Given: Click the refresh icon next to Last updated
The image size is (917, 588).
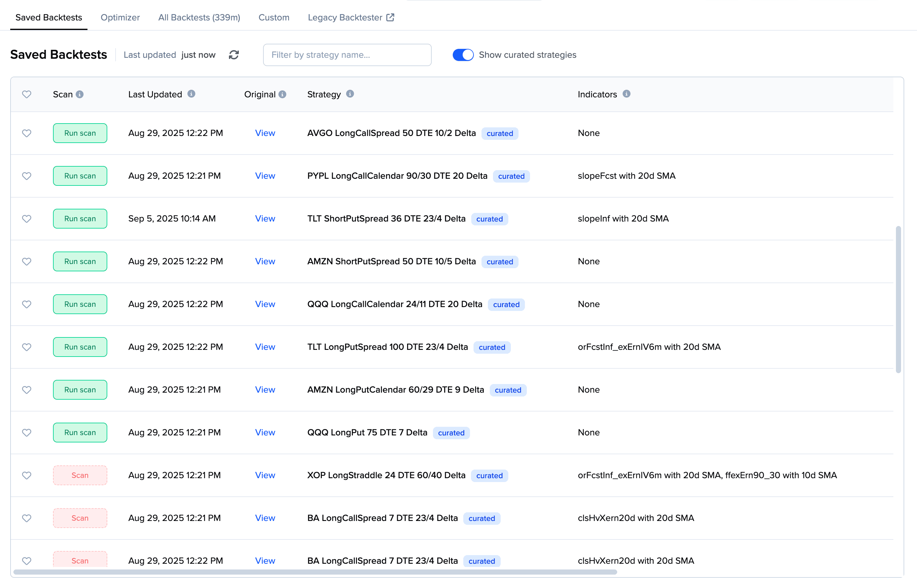Looking at the screenshot, I should click(x=234, y=55).
